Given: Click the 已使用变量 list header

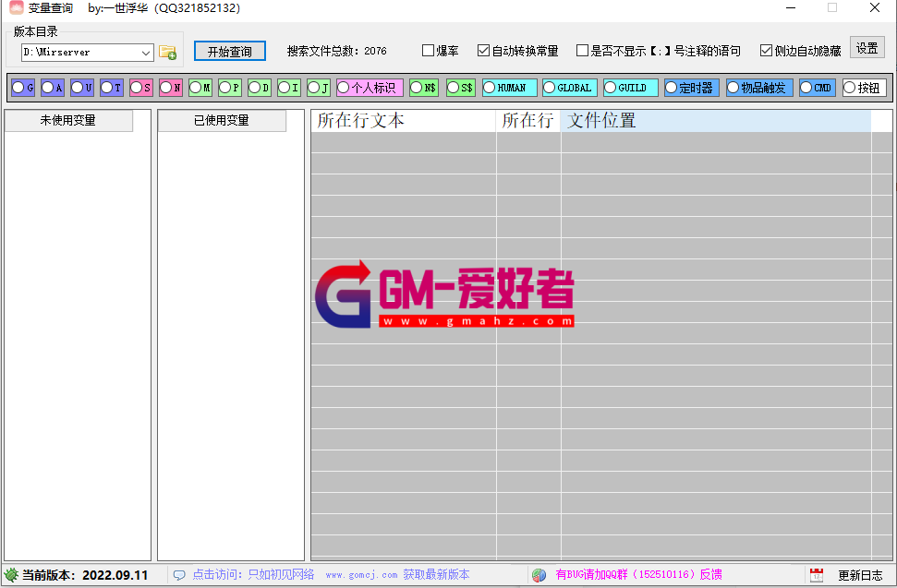Looking at the screenshot, I should point(222,121).
